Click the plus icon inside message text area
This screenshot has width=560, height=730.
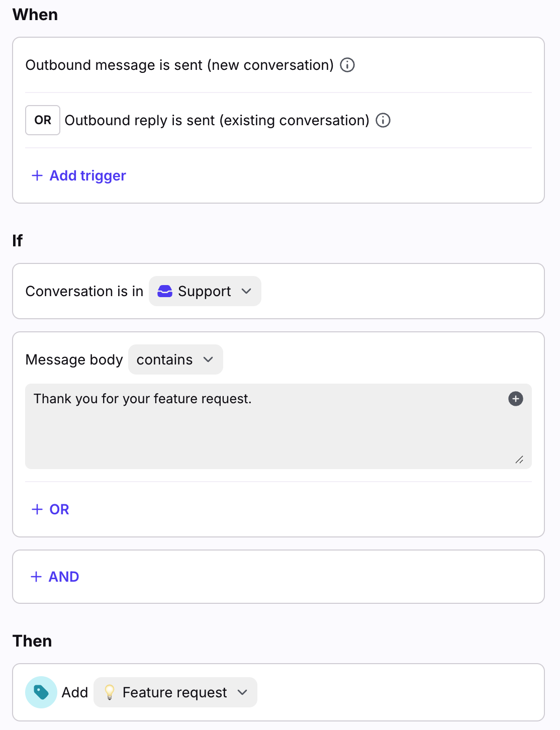click(x=516, y=399)
